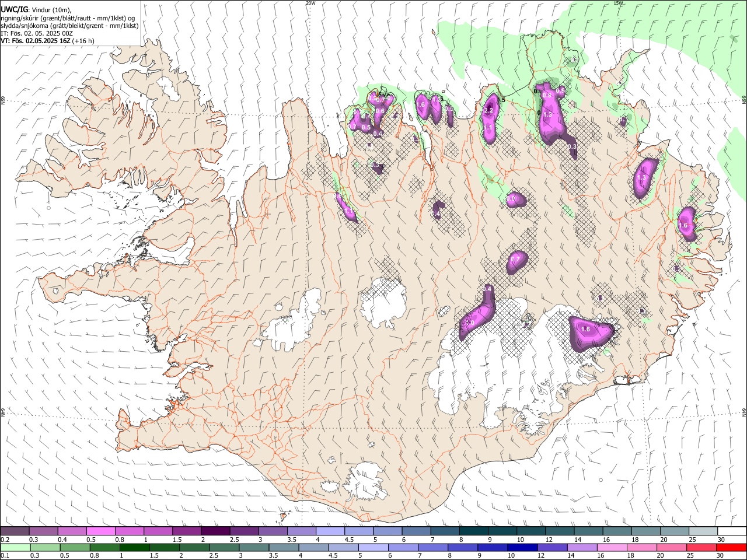Click the 'IT: Fös. 02. 05. 2025 00Z' line
This screenshot has width=747, height=560.
37,33
